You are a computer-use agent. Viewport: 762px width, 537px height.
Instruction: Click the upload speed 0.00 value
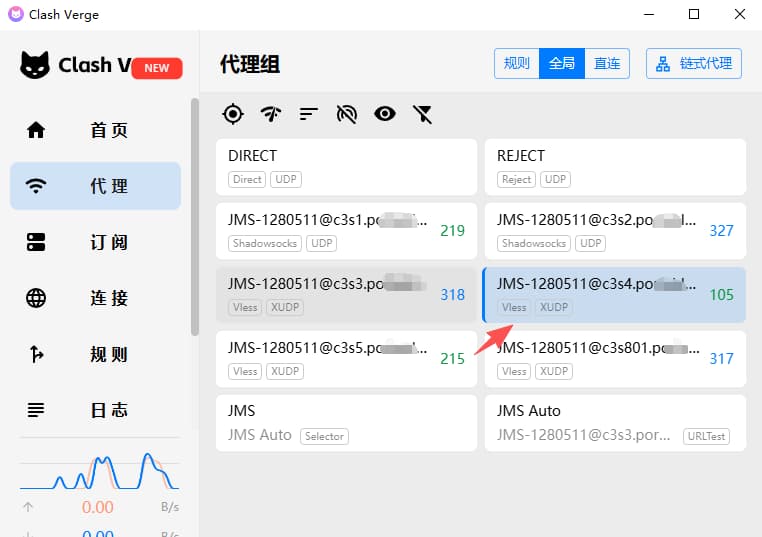point(98,507)
